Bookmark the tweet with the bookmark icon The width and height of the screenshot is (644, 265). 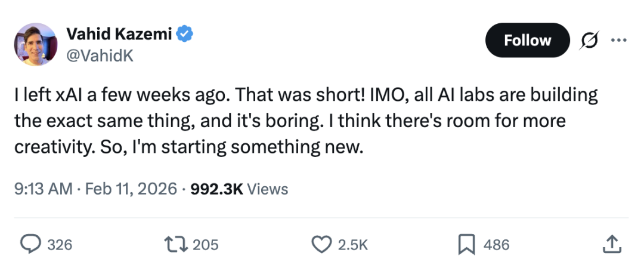[466, 244]
